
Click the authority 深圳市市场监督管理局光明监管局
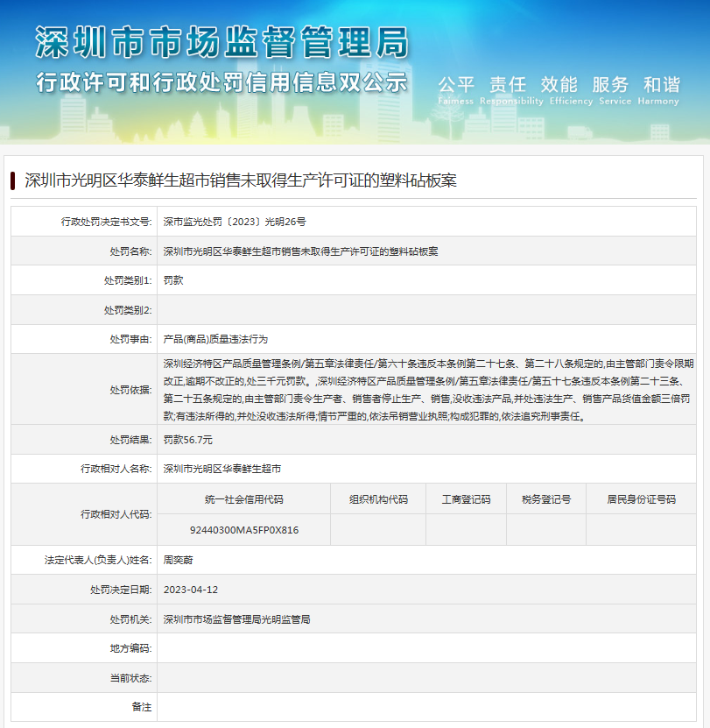(236, 619)
